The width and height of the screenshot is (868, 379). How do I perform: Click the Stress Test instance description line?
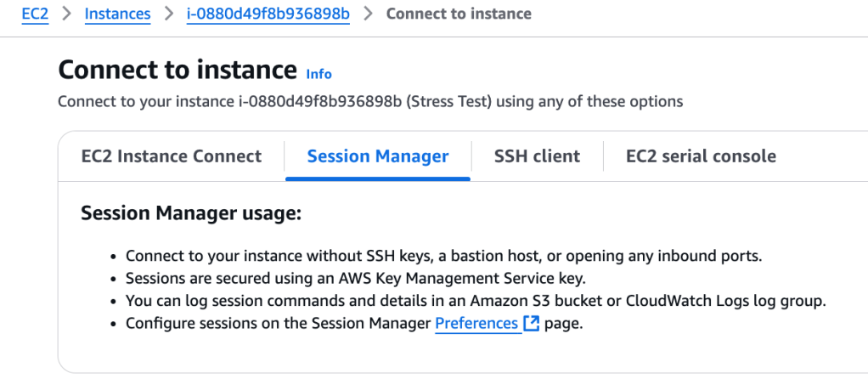370,102
